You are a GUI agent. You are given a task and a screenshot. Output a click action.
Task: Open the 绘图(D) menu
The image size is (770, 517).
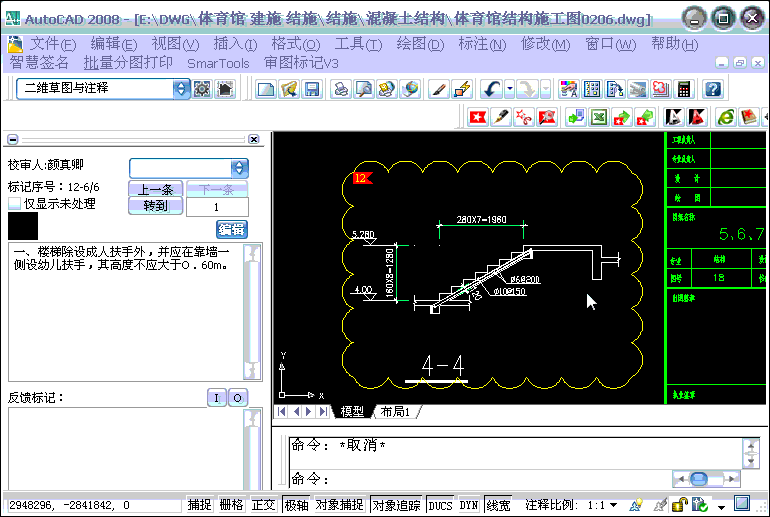click(x=420, y=44)
